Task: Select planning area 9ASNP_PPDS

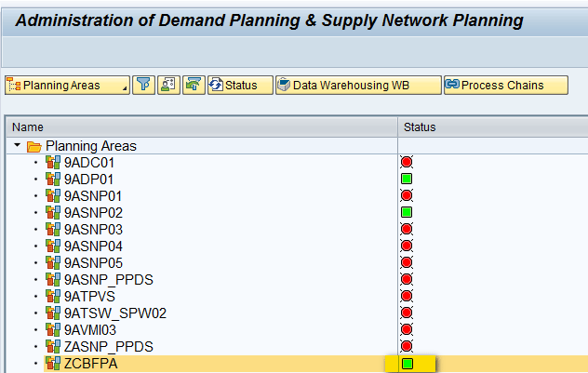Action: click(x=109, y=280)
